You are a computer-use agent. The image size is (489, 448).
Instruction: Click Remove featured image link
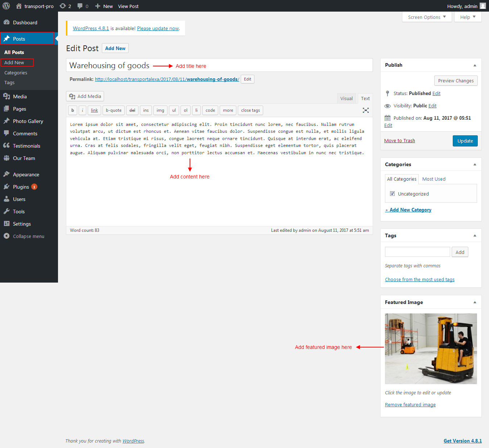[x=410, y=405]
